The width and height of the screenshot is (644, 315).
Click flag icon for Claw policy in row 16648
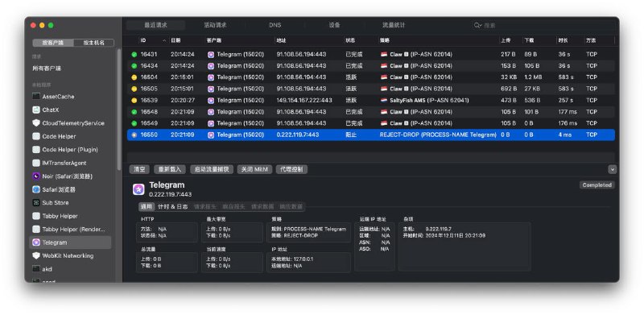click(x=384, y=112)
